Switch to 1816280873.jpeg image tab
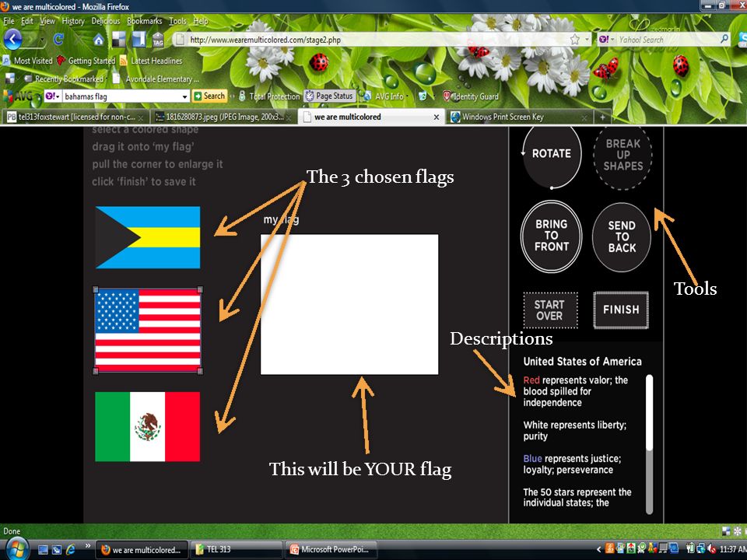The width and height of the screenshot is (747, 560). 223,117
